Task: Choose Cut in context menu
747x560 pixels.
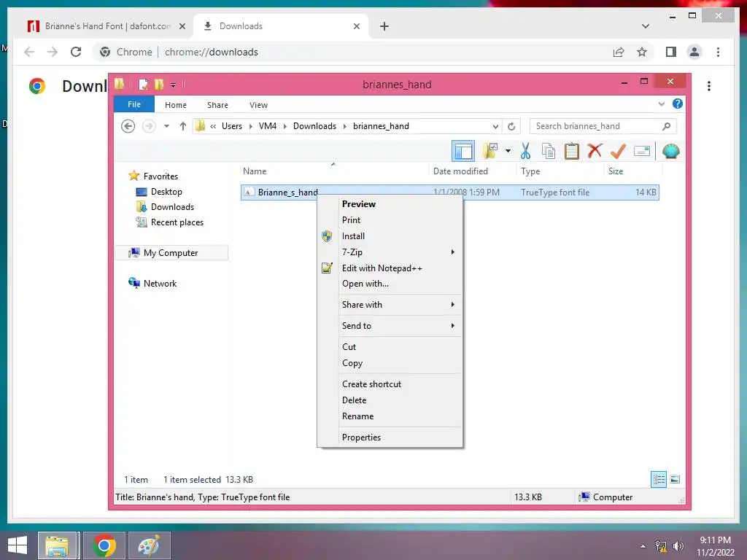Action: click(390, 347)
